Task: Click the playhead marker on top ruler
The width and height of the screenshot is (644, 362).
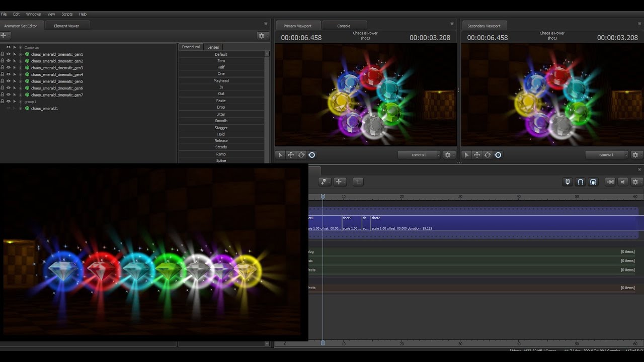Action: pos(323,197)
